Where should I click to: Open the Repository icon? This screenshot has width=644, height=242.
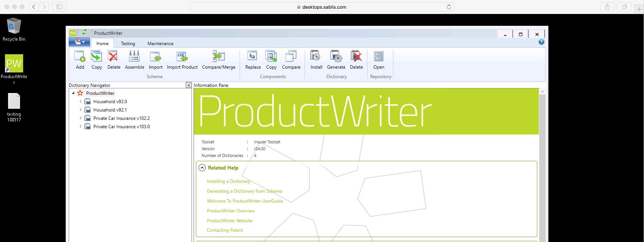[379, 57]
